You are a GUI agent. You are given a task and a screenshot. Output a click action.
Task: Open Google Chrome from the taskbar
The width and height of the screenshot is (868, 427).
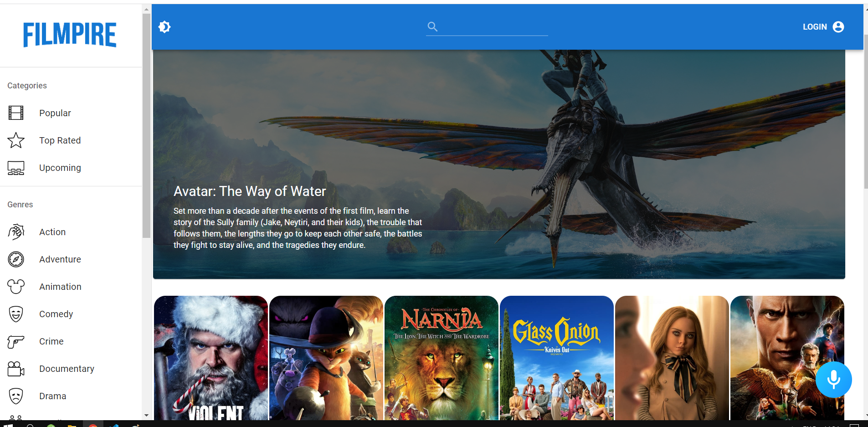coord(93,424)
